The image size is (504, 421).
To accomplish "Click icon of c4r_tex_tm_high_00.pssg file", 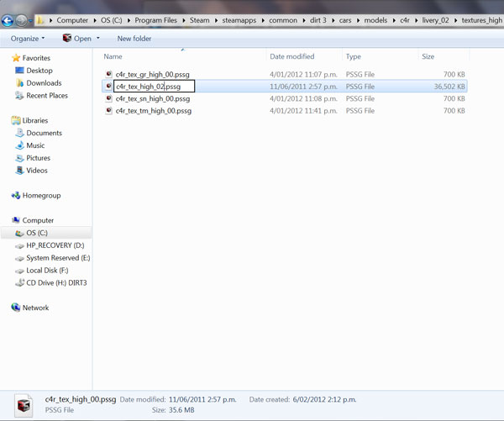I will point(108,111).
